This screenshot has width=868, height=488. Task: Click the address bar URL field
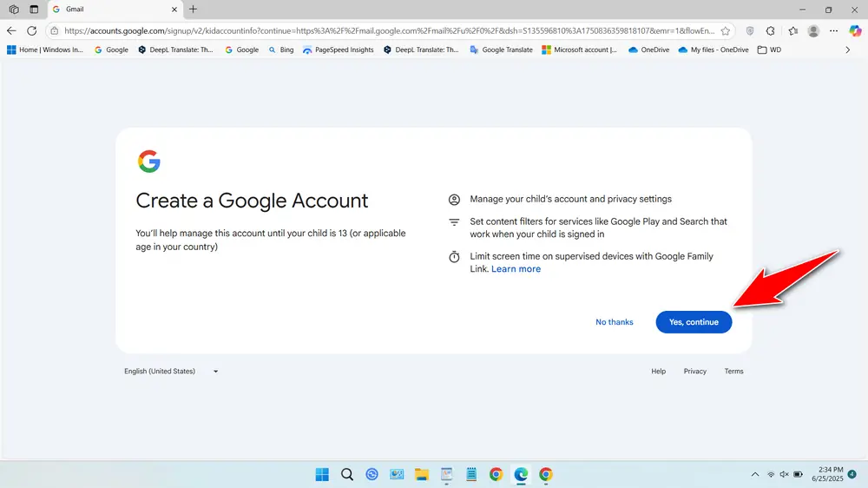click(x=389, y=31)
